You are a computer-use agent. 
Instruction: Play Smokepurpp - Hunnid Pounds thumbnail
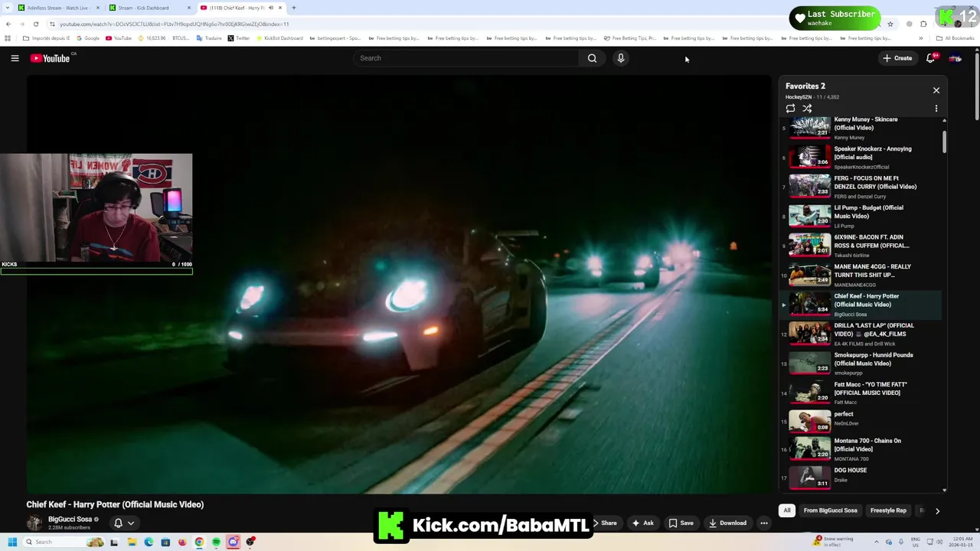(x=809, y=364)
